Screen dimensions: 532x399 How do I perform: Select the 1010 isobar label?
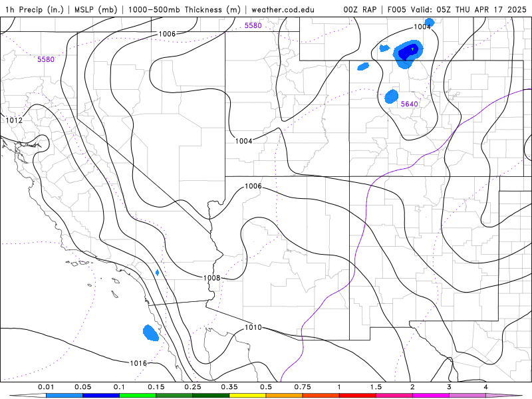pos(253,327)
